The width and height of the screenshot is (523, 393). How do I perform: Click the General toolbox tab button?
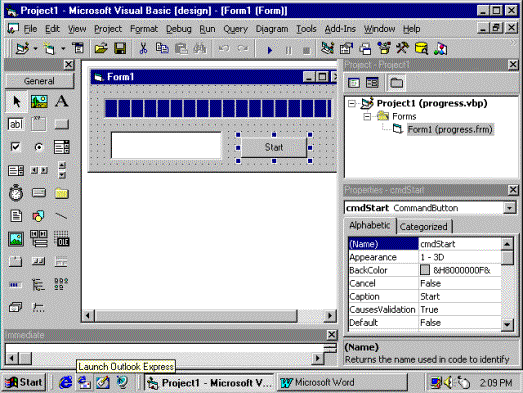39,81
